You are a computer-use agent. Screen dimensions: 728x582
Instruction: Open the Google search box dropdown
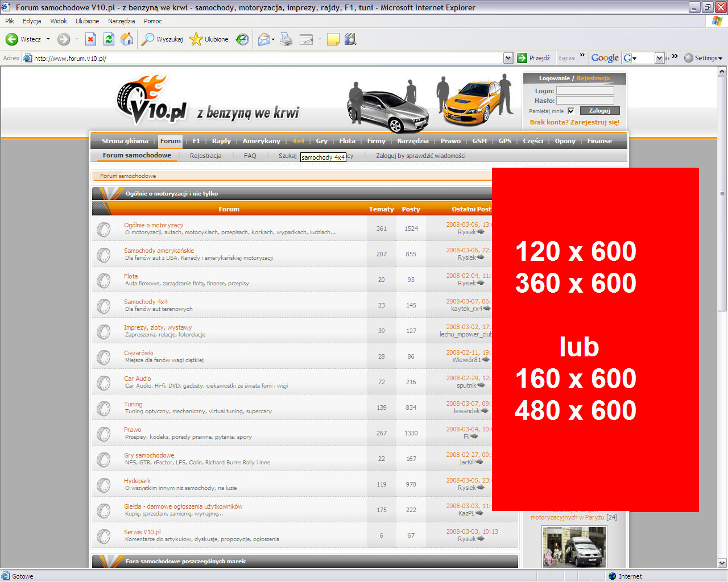click(659, 58)
